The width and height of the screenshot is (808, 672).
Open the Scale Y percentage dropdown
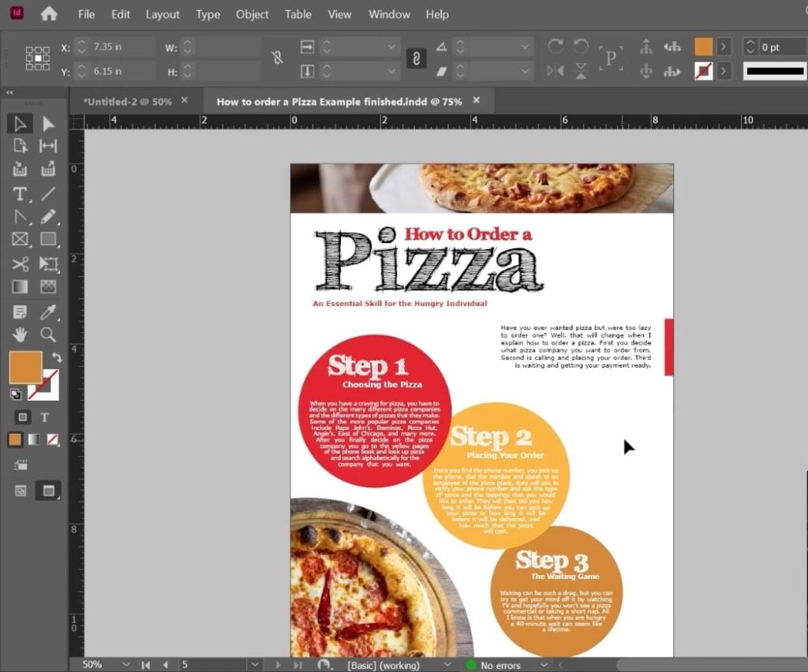coord(391,71)
